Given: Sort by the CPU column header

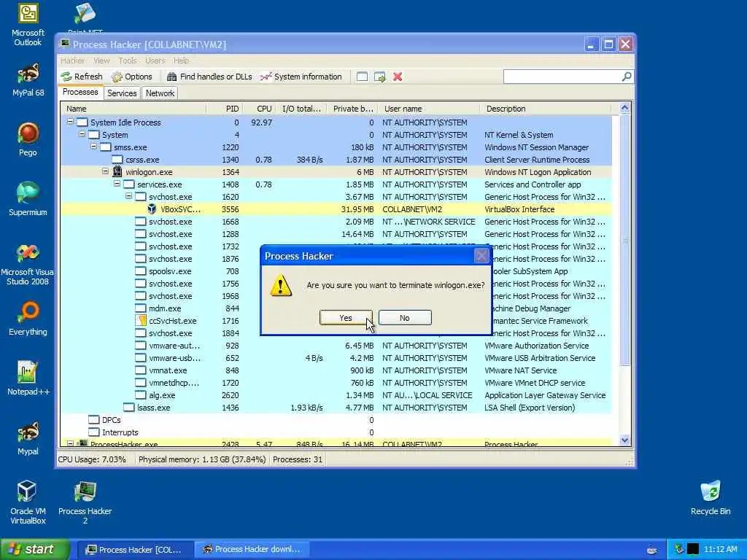Looking at the screenshot, I should [260, 109].
